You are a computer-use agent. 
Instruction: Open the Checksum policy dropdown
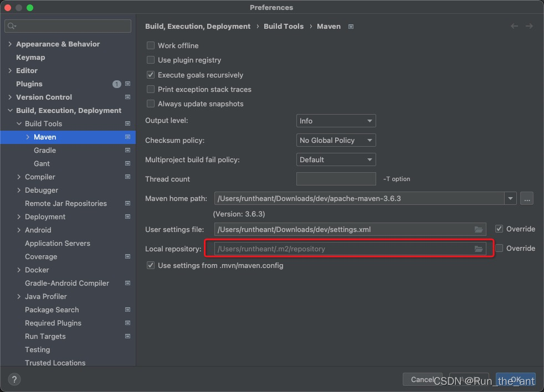pos(336,140)
